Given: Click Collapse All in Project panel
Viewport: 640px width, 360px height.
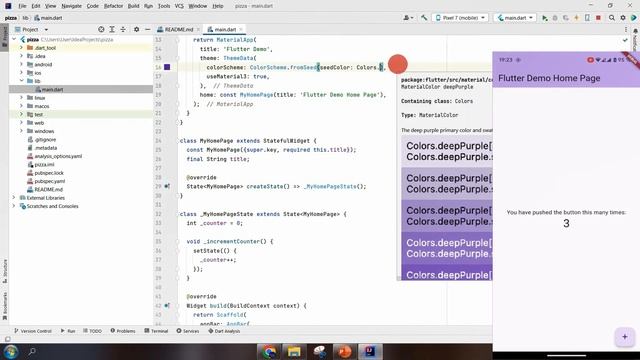Looking at the screenshot, I should [123, 29].
